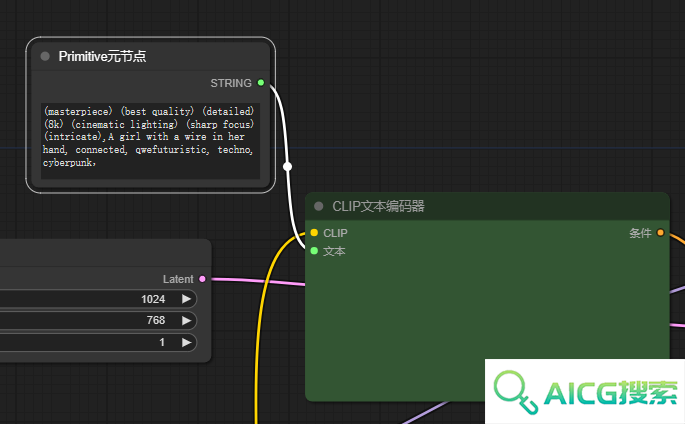Click the 1024 width value field
Screen dimensions: 685x424
pyautogui.click(x=98, y=299)
